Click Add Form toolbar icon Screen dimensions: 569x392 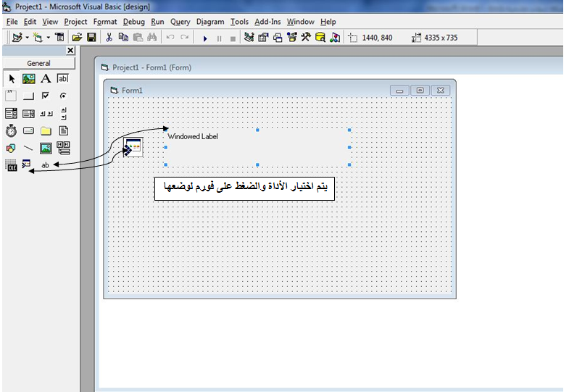pyautogui.click(x=38, y=38)
